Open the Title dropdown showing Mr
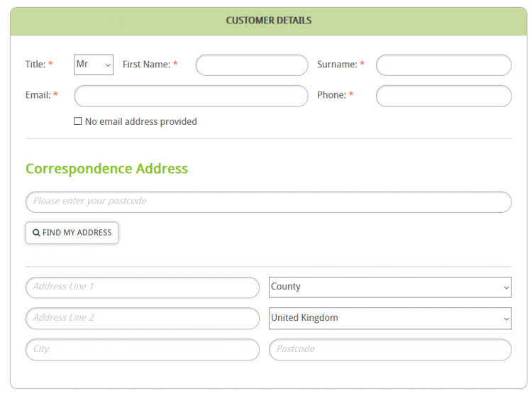 (94, 65)
